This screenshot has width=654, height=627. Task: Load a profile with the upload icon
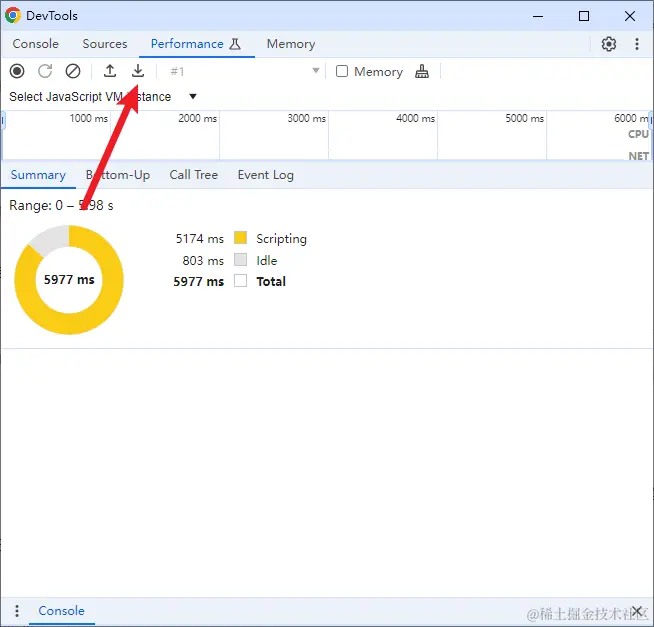tap(110, 71)
